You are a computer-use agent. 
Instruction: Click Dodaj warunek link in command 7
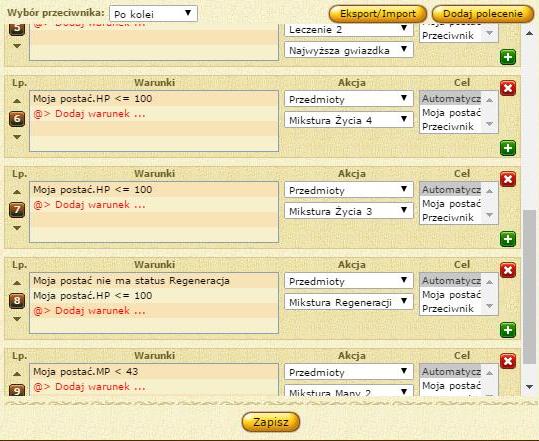click(x=89, y=205)
